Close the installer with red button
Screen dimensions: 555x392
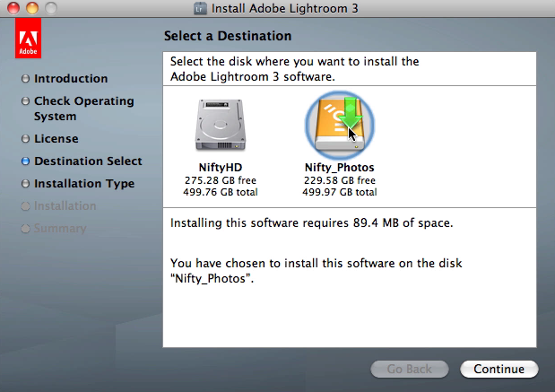tap(13, 8)
